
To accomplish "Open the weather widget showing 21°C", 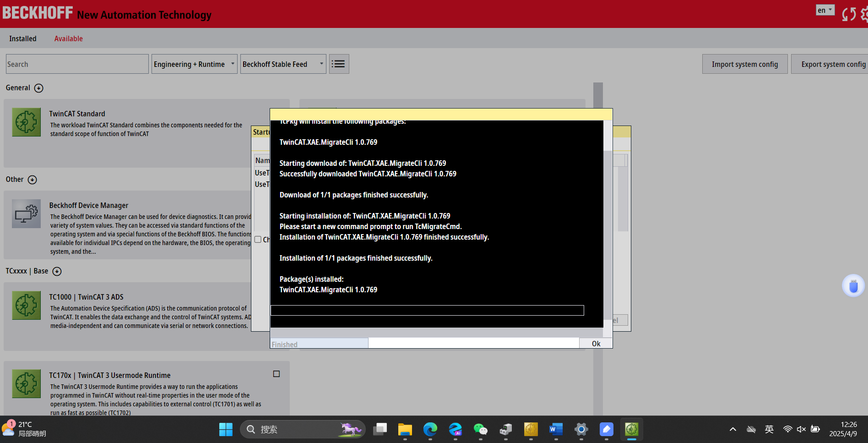I will [24, 429].
